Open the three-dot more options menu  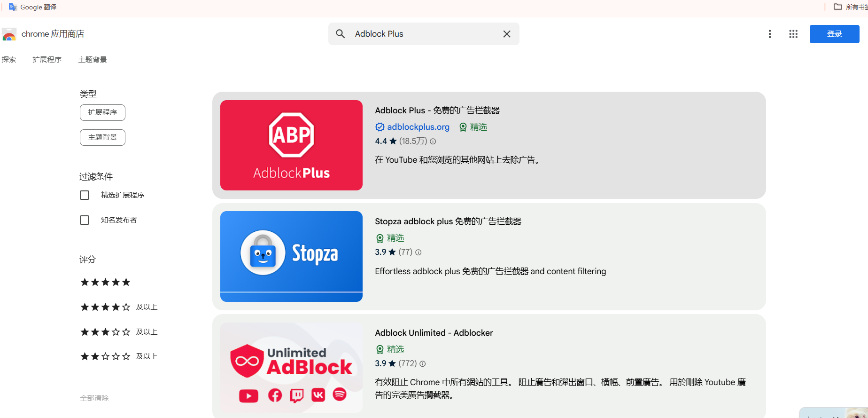point(769,34)
